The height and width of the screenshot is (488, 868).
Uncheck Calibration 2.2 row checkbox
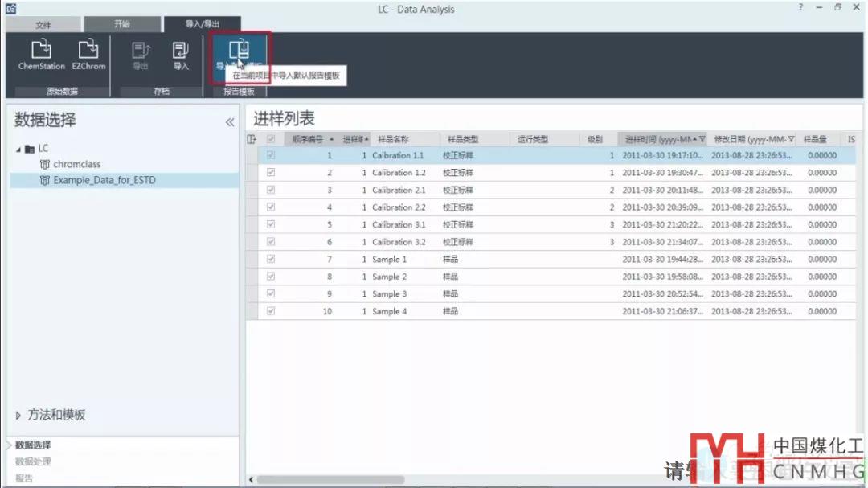pyautogui.click(x=271, y=207)
